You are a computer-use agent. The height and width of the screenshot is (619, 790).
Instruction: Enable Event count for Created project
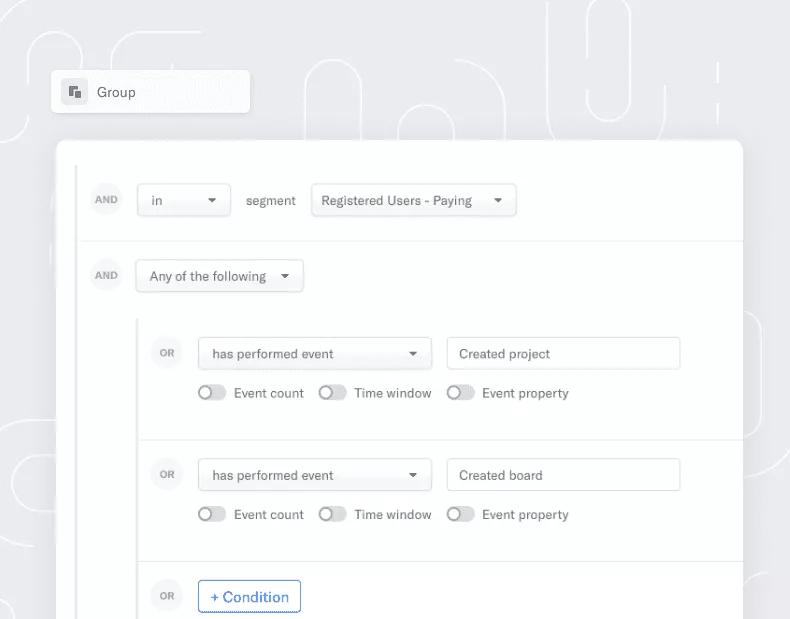click(x=212, y=393)
